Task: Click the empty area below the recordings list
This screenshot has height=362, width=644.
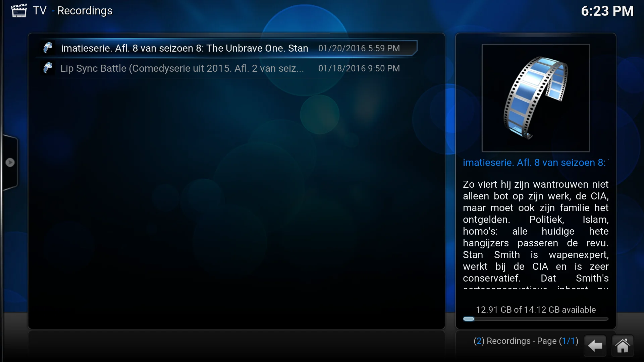Action: coord(236,201)
